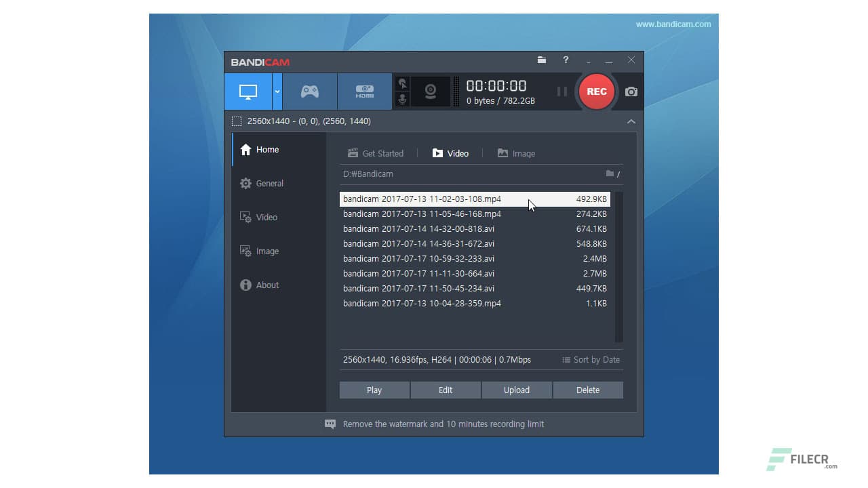The height and width of the screenshot is (488, 868).
Task: Switch to game recording mode
Action: 310,91
